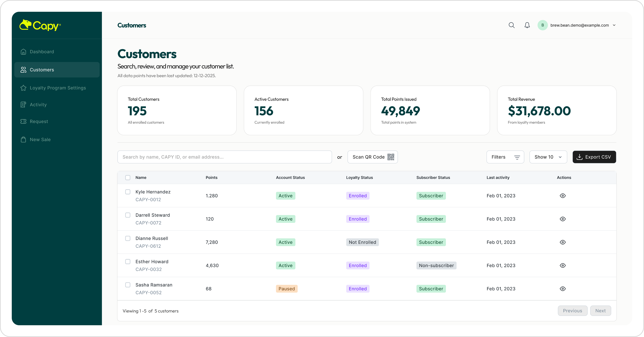This screenshot has width=644, height=337.
Task: Go to Loyalty Program Settings in the sidebar
Action: point(58,88)
